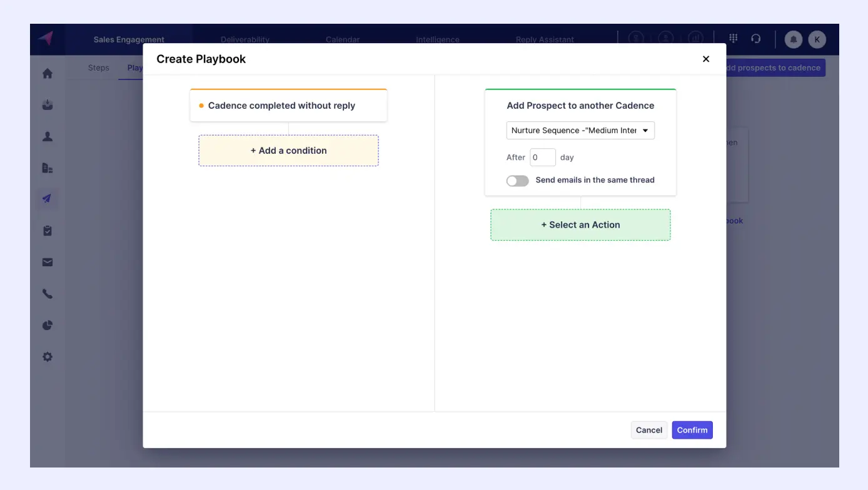Open the Nurture Sequence cadence dropdown
The image size is (868, 490).
click(580, 131)
